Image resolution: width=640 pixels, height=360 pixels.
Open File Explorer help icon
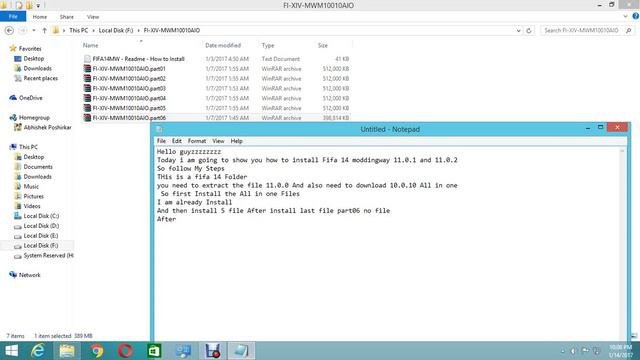click(x=636, y=16)
